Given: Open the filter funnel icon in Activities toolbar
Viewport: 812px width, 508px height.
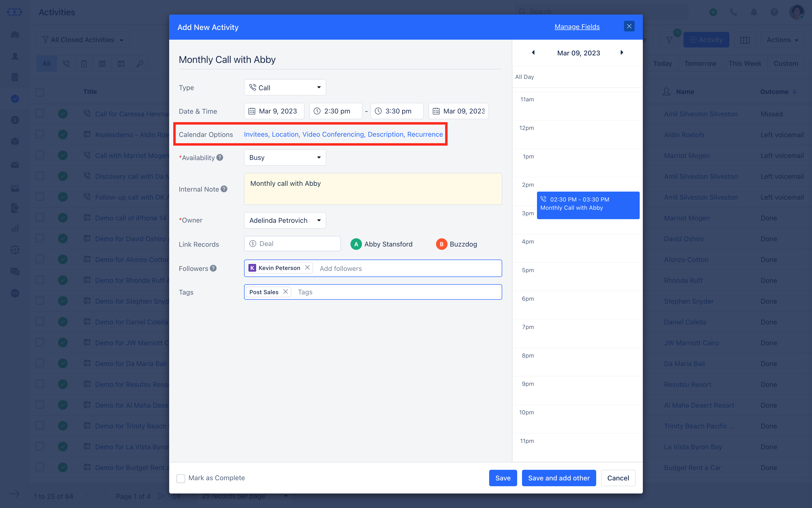Looking at the screenshot, I should coord(669,40).
